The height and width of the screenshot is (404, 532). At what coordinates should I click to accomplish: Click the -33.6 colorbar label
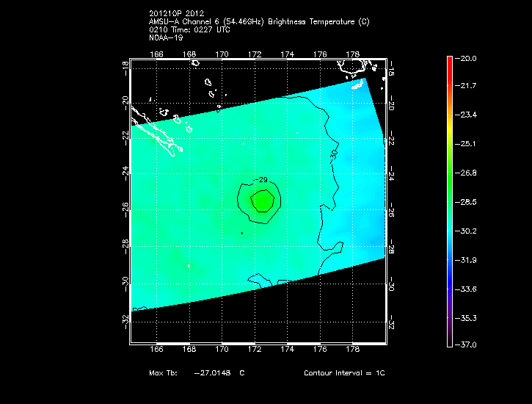pos(465,289)
